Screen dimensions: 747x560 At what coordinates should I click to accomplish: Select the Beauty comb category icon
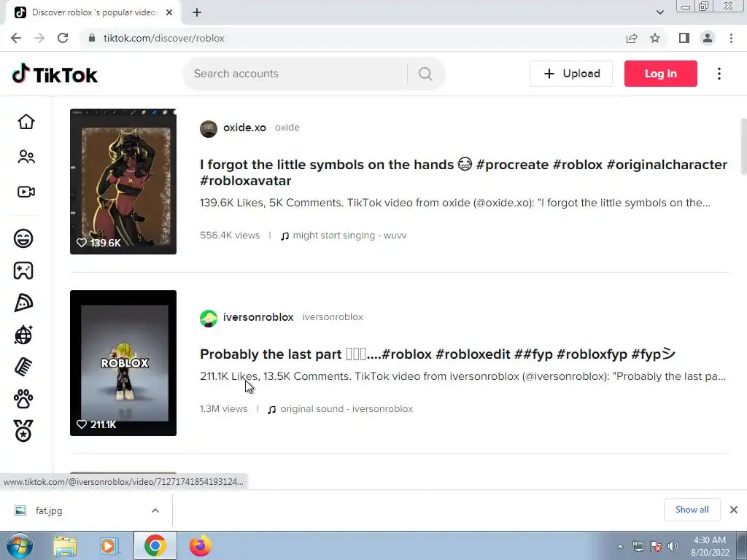pyautogui.click(x=23, y=367)
